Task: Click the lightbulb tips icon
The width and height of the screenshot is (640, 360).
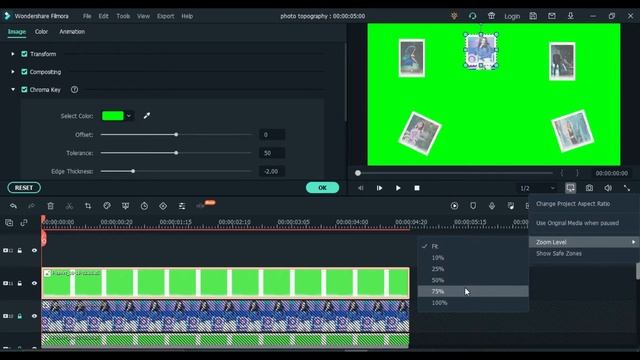Action: pos(454,16)
